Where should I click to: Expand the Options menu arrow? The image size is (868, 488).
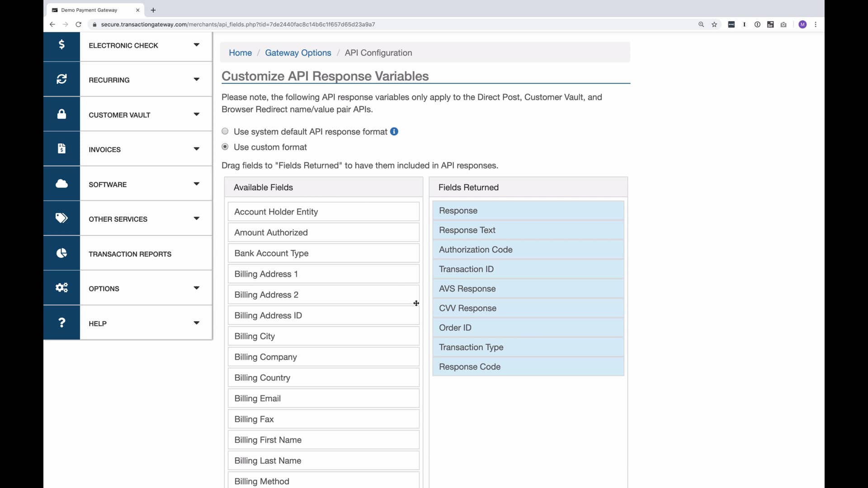pyautogui.click(x=196, y=288)
